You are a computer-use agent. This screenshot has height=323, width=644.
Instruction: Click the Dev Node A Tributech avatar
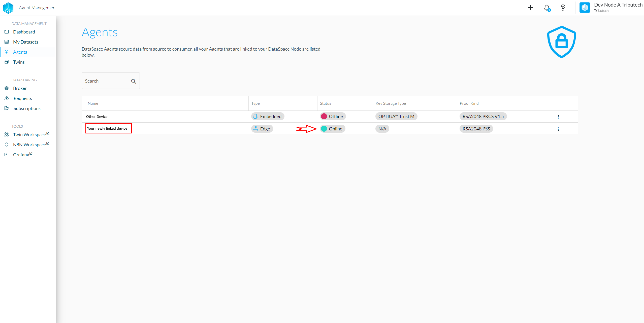pyautogui.click(x=585, y=8)
